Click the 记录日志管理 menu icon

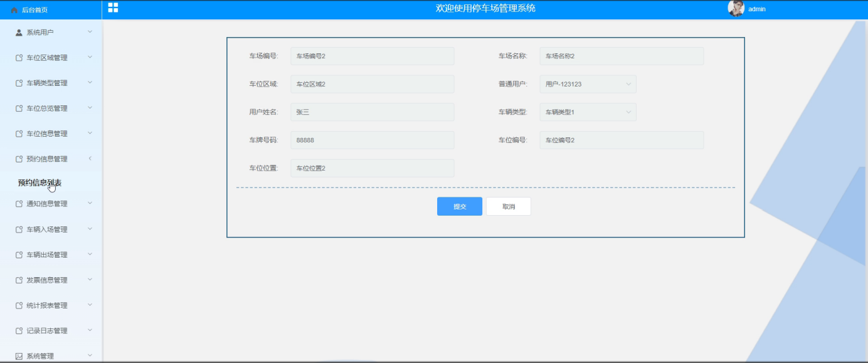[x=19, y=331]
